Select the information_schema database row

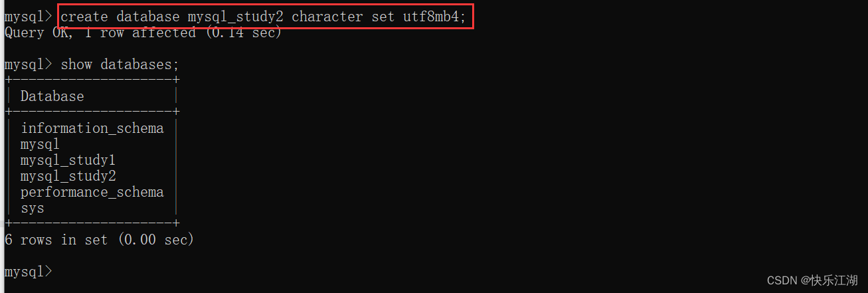coord(92,128)
